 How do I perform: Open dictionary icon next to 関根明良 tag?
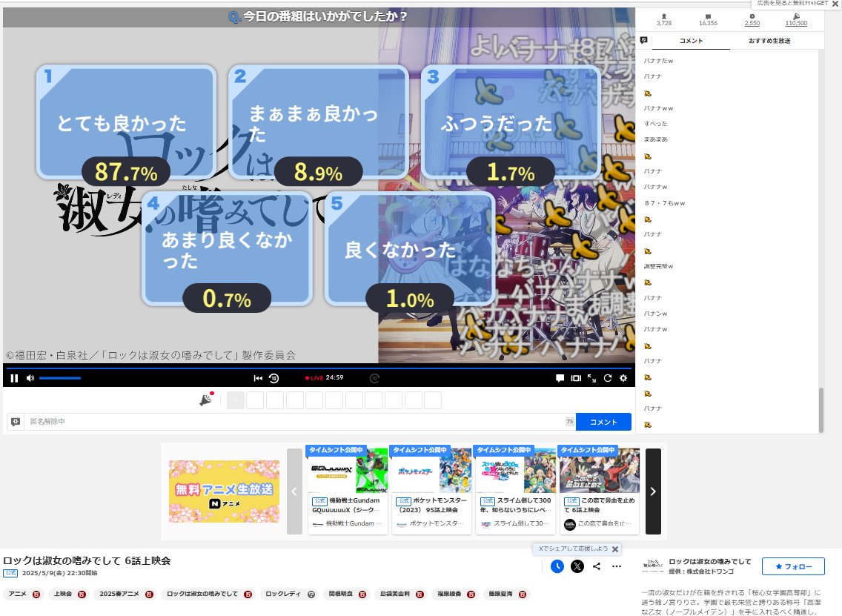362,595
